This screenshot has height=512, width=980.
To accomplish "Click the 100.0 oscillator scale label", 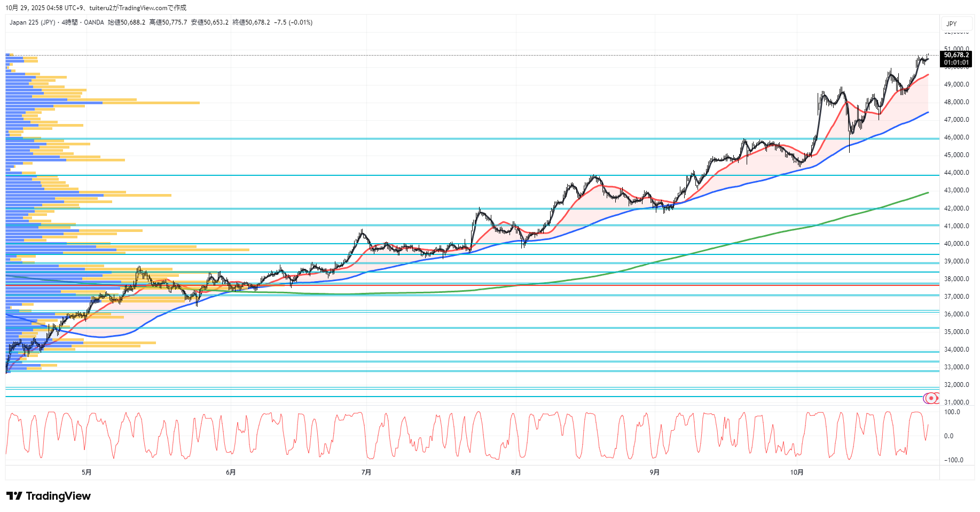I will click(x=952, y=412).
